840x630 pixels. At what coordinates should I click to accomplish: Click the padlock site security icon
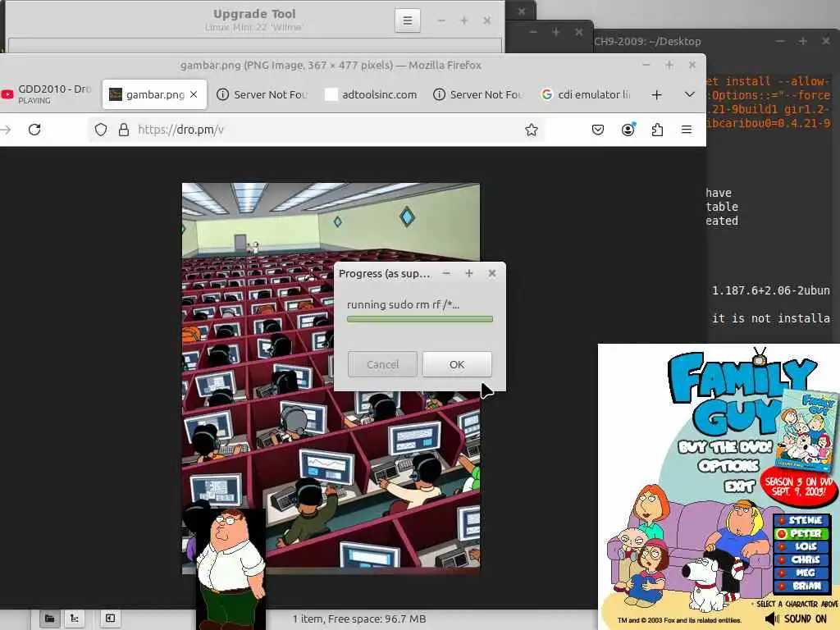point(124,130)
